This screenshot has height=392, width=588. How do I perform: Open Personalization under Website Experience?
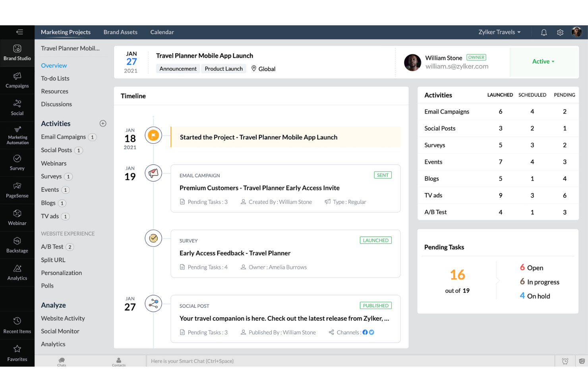pyautogui.click(x=62, y=273)
